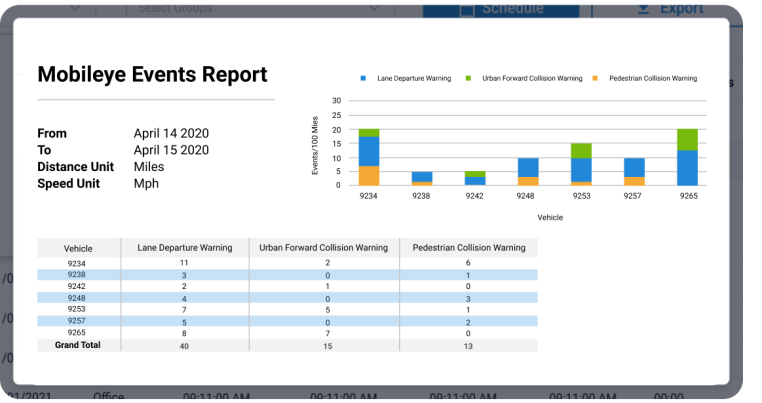Click the 9238 label on the chart axis
Screen dimensions: 762x403
pyautogui.click(x=421, y=196)
